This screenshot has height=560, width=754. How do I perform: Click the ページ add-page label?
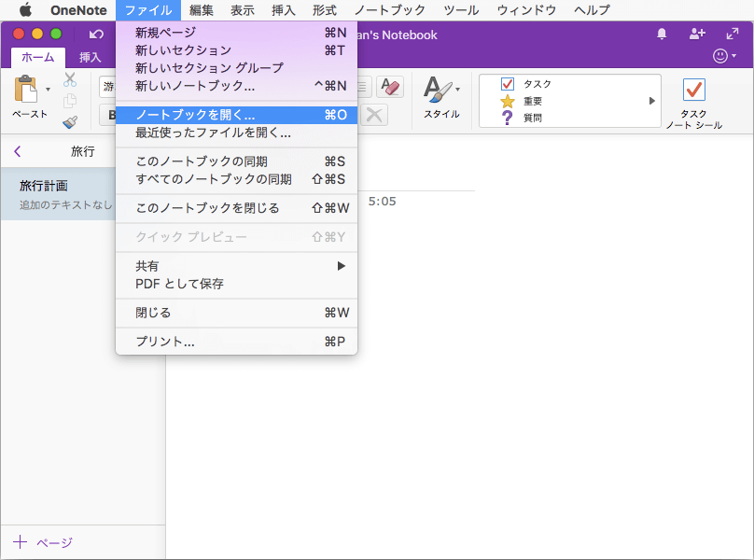54,542
